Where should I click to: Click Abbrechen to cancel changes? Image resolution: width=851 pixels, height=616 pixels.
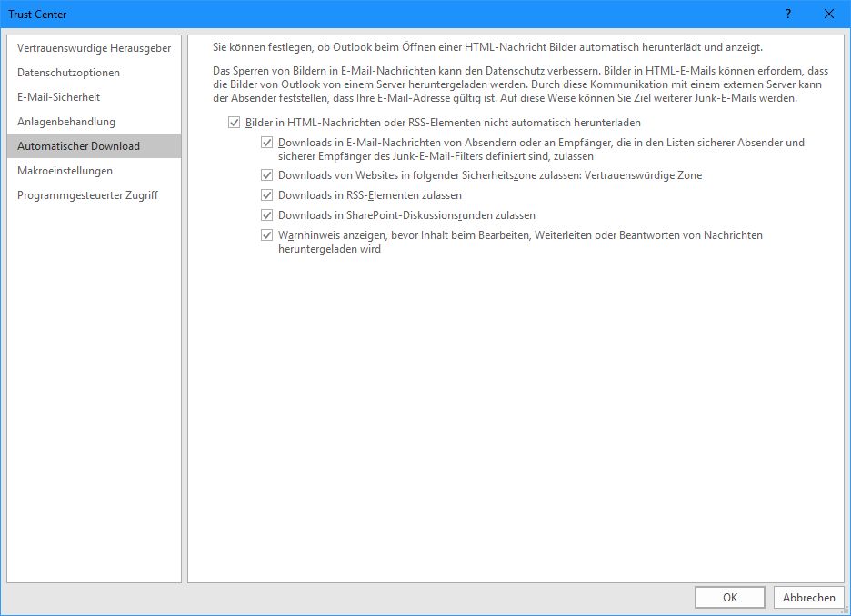(x=808, y=598)
